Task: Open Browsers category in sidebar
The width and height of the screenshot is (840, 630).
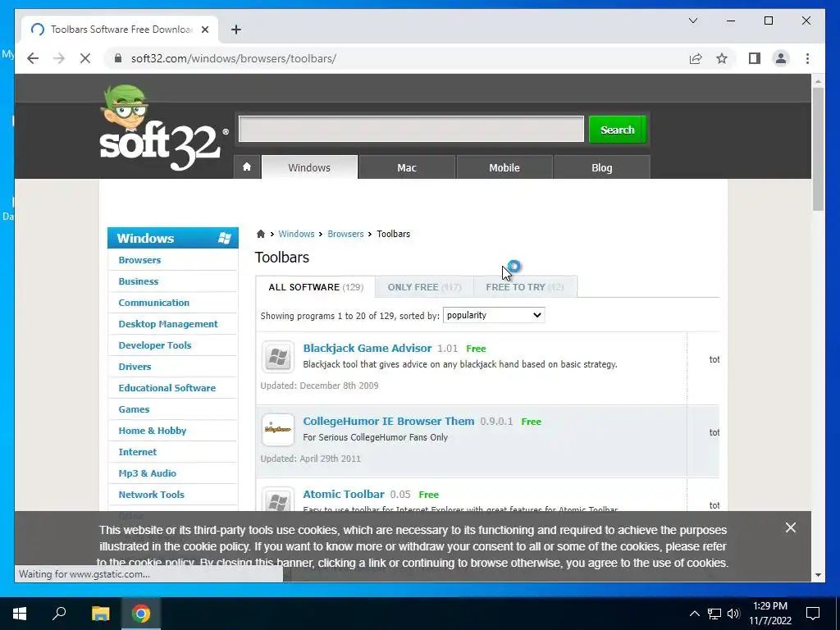Action: tap(139, 260)
